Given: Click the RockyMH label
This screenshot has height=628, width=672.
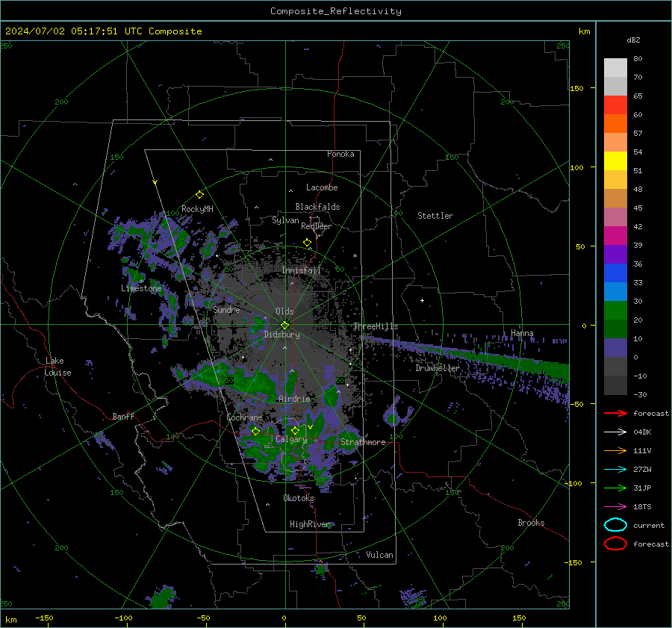Looking at the screenshot, I should tap(197, 209).
